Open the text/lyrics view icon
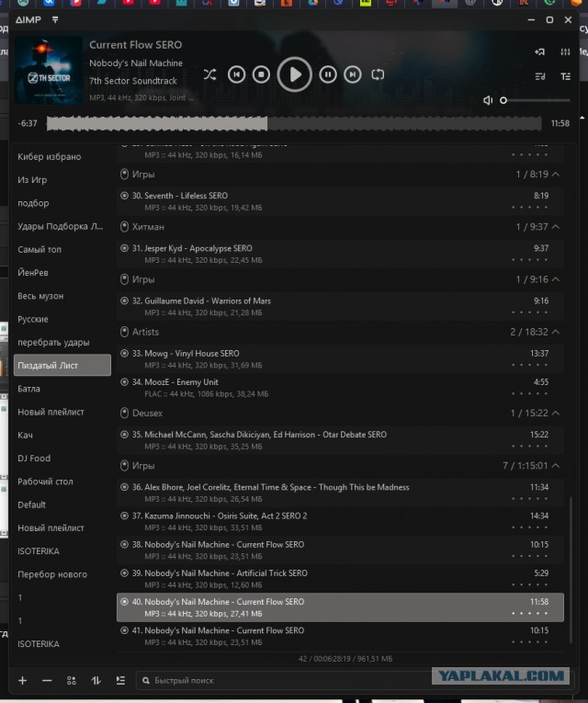Screen dimensions: 588x703 pyautogui.click(x=566, y=76)
